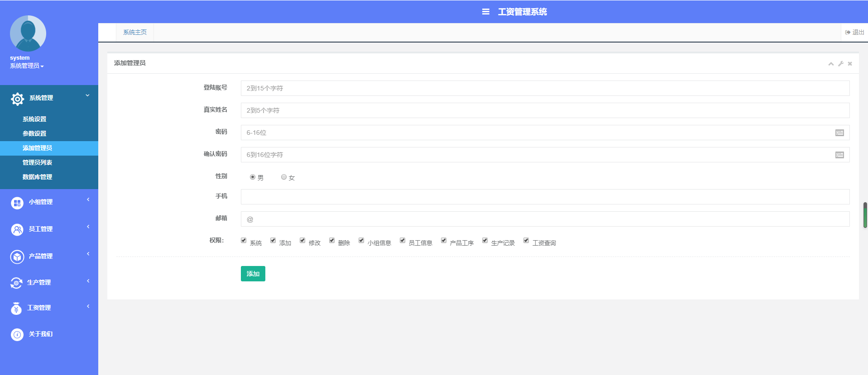Expand the 产品管理 menu chevron
868x375 pixels.
88,254
